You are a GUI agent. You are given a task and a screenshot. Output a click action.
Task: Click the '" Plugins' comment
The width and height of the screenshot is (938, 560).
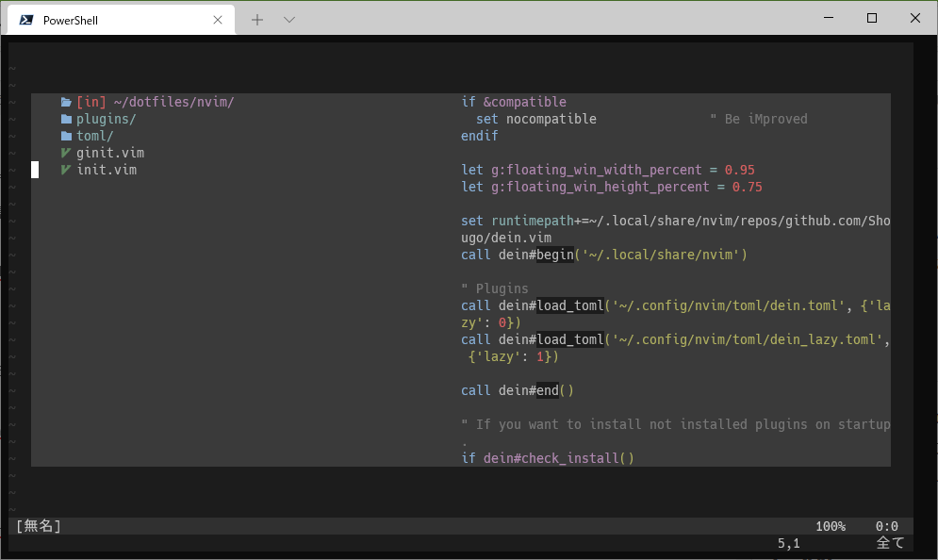tap(494, 288)
